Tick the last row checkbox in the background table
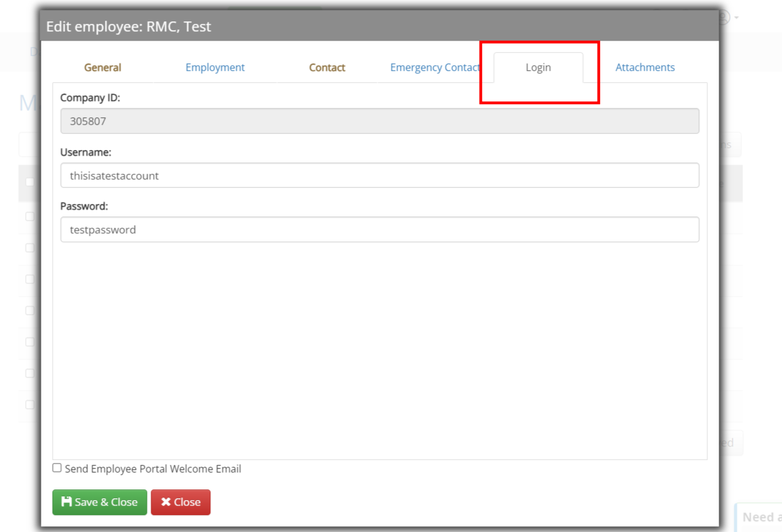Screen dimensions: 782x532 (x=29, y=404)
